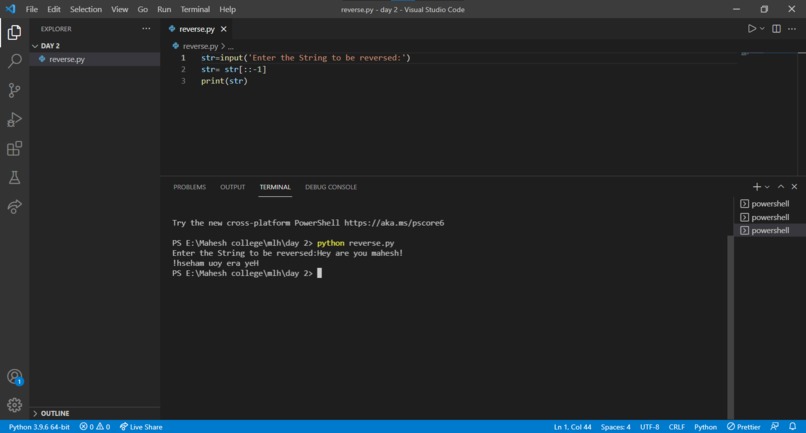Switch to the PROBLEMS panel tab
806x433 pixels.
pyautogui.click(x=189, y=187)
